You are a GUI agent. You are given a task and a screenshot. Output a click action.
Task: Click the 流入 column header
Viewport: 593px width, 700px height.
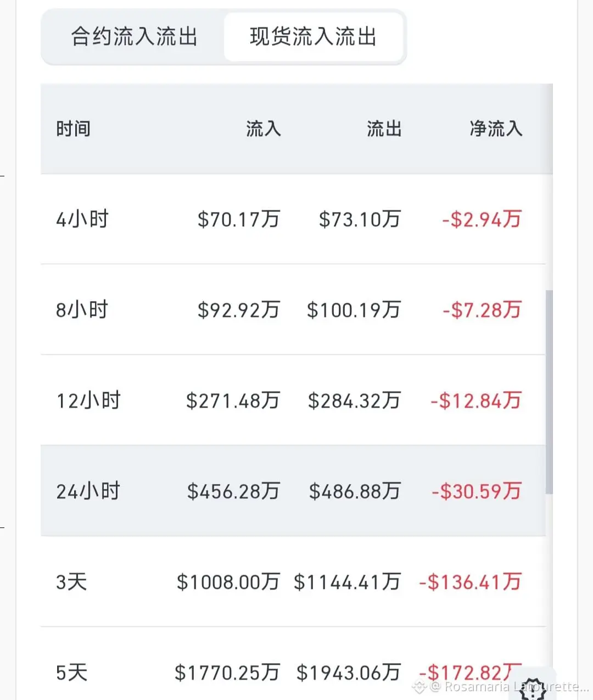(263, 129)
